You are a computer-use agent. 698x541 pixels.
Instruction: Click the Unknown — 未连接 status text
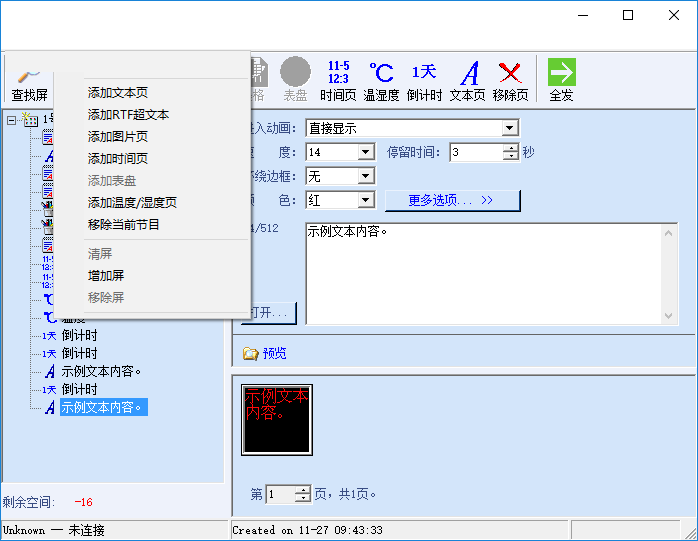tap(53, 530)
